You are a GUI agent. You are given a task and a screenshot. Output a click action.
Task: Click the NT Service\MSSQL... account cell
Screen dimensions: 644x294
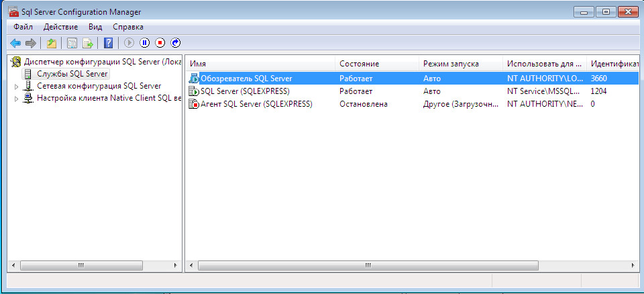point(543,91)
